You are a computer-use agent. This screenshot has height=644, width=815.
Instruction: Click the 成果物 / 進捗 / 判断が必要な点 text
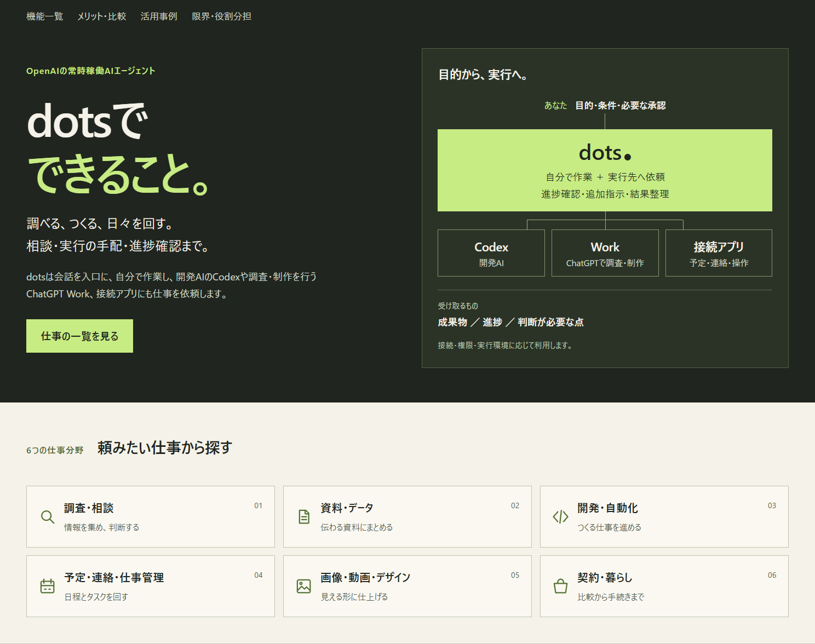[x=510, y=322]
